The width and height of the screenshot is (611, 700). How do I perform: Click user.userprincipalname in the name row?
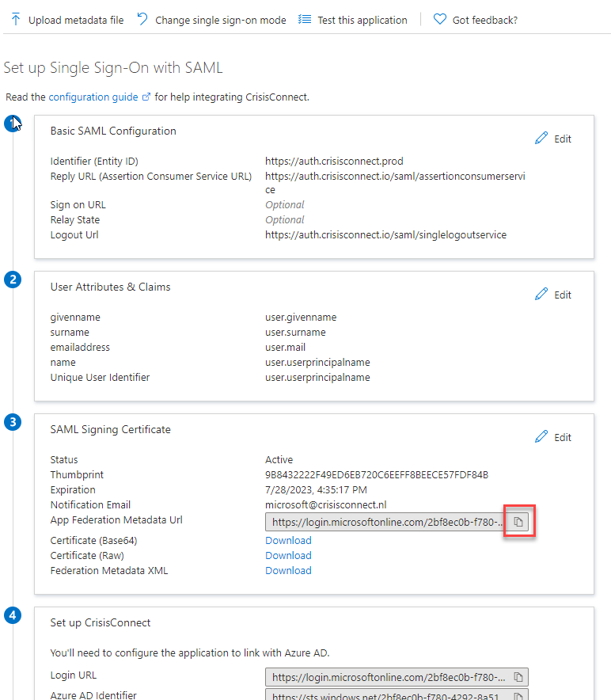(x=317, y=362)
